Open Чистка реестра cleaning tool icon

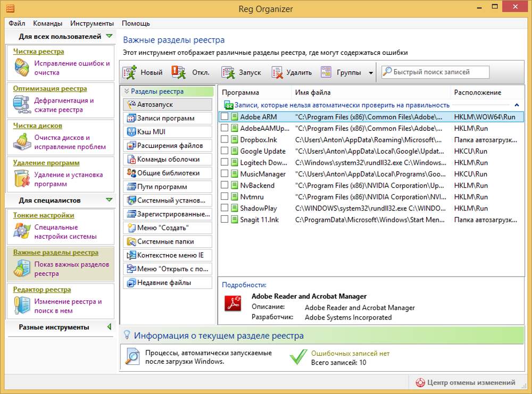(x=22, y=68)
